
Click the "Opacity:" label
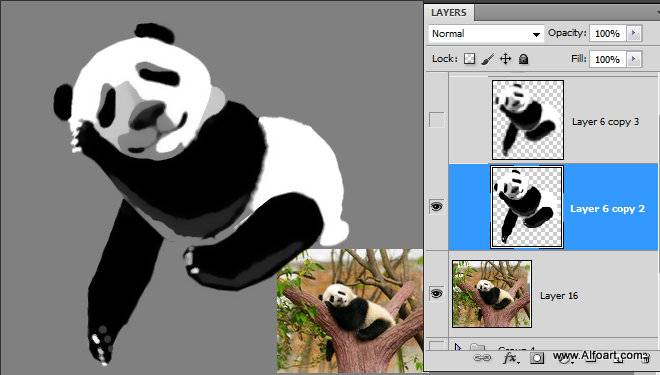(x=567, y=33)
